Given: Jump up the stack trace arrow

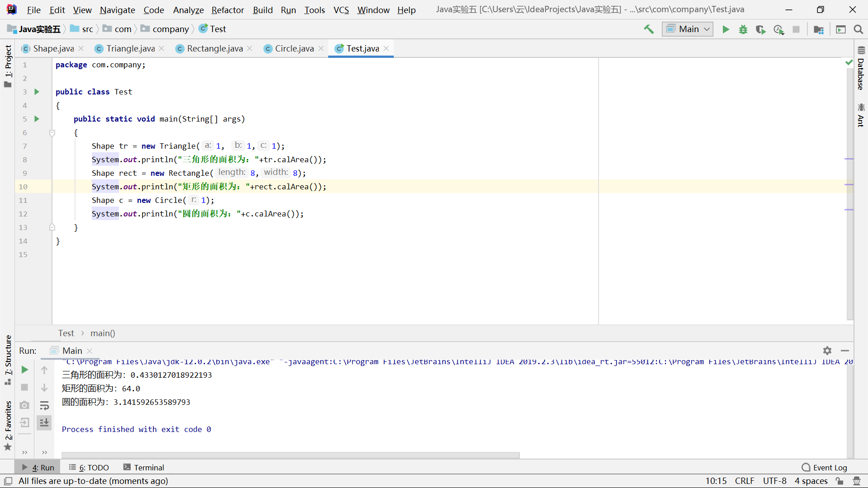Looking at the screenshot, I should 44,370.
